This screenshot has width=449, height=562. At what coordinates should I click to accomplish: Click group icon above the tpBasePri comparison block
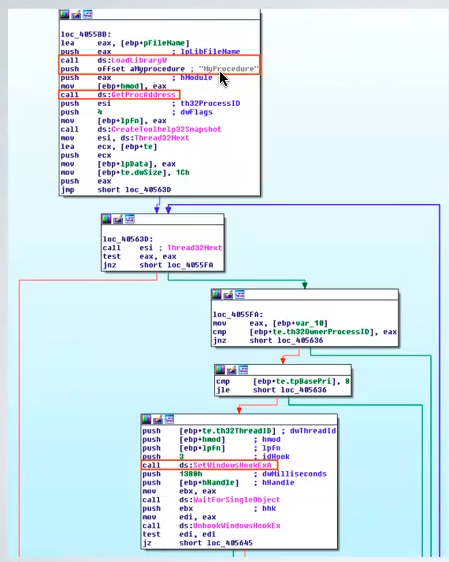coord(243,370)
